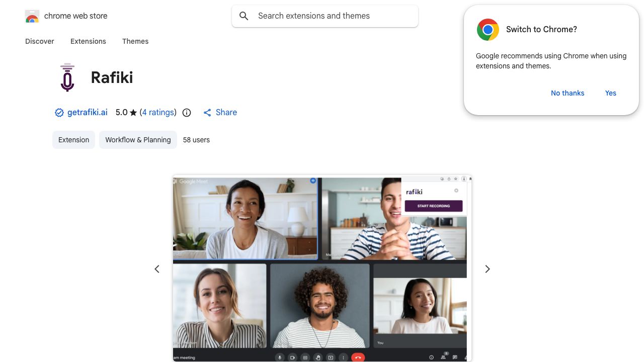The height and width of the screenshot is (362, 644).
Task: Click the ratings info icon
Action: 187,113
